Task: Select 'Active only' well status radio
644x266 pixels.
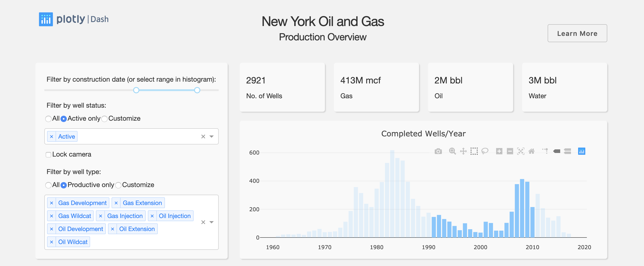Action: click(x=64, y=119)
